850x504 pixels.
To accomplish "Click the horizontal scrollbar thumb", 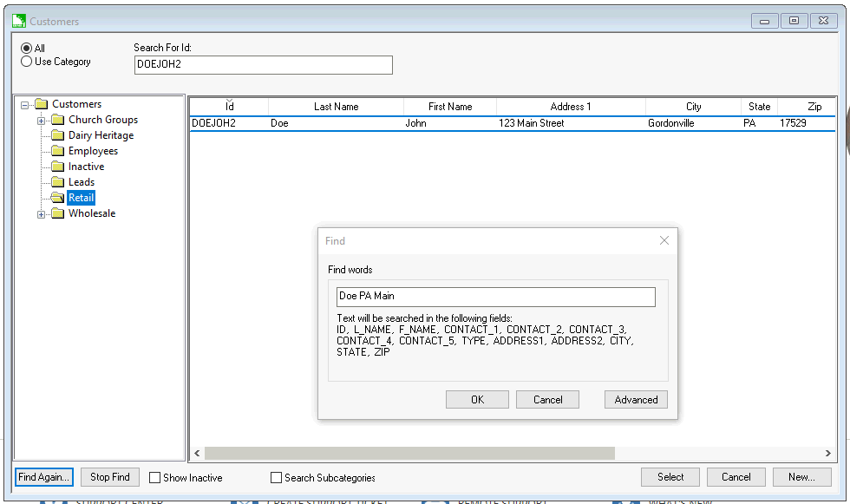I will click(x=409, y=453).
